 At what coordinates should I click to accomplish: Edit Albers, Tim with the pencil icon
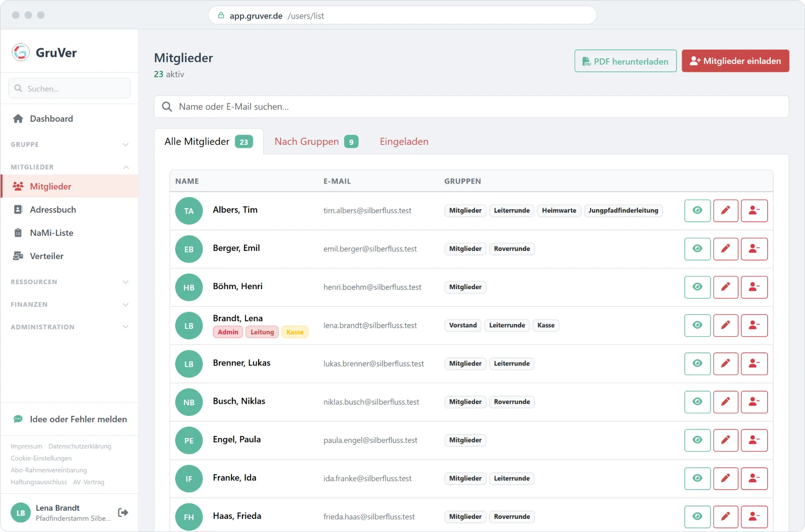tap(726, 211)
